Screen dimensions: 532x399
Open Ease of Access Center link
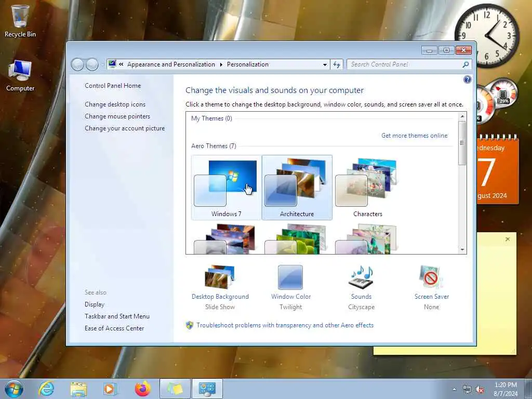[x=114, y=328]
